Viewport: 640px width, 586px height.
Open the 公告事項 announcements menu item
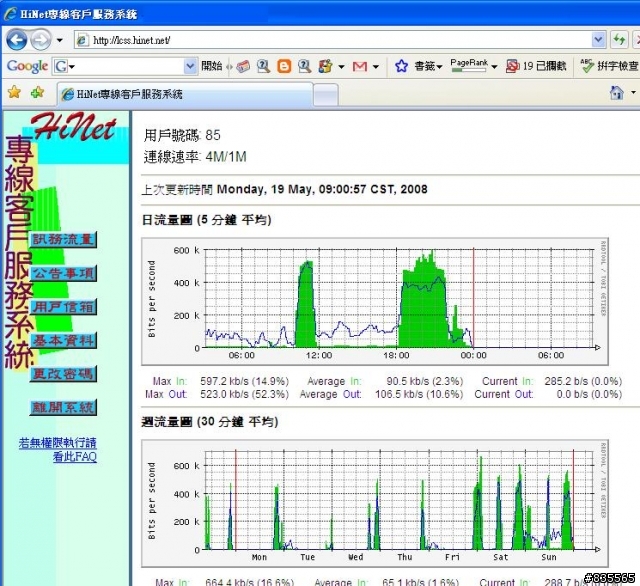pos(63,273)
